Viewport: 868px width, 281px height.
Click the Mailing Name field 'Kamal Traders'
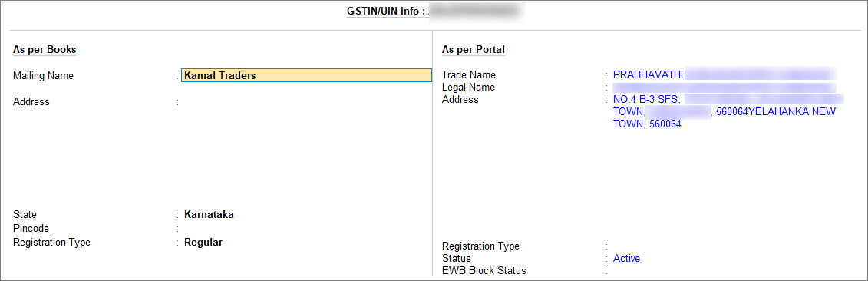[306, 76]
